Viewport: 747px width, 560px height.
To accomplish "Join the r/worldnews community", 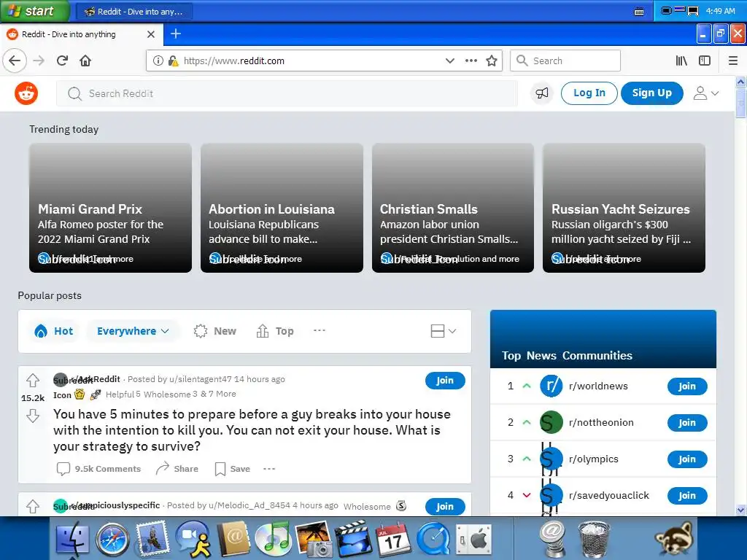I will click(687, 386).
